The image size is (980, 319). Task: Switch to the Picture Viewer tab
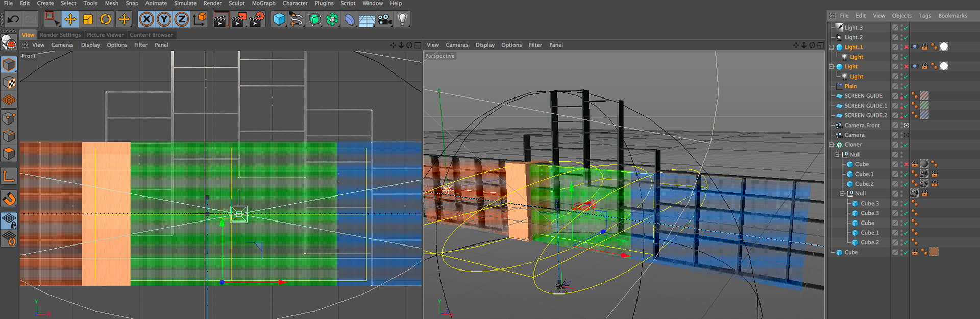(x=105, y=35)
